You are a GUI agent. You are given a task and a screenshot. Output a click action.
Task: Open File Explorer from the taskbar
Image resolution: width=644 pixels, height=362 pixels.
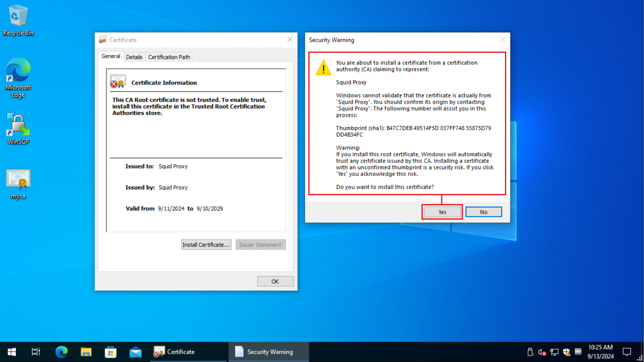tap(86, 352)
